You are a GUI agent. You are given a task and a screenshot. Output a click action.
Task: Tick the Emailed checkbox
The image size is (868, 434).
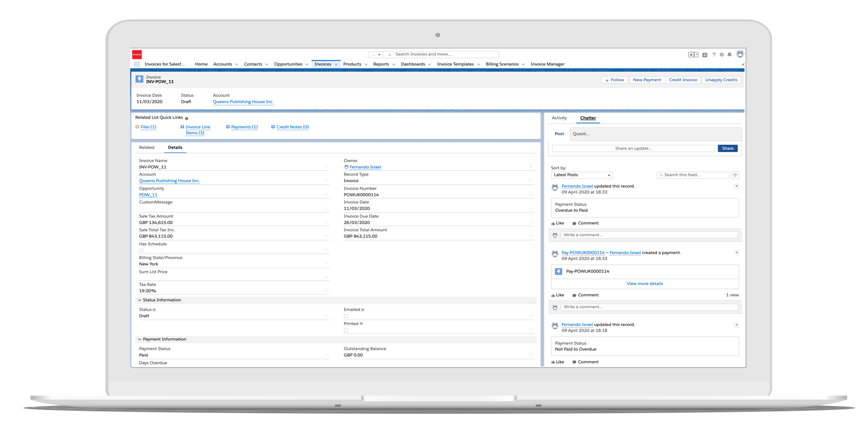(x=346, y=316)
